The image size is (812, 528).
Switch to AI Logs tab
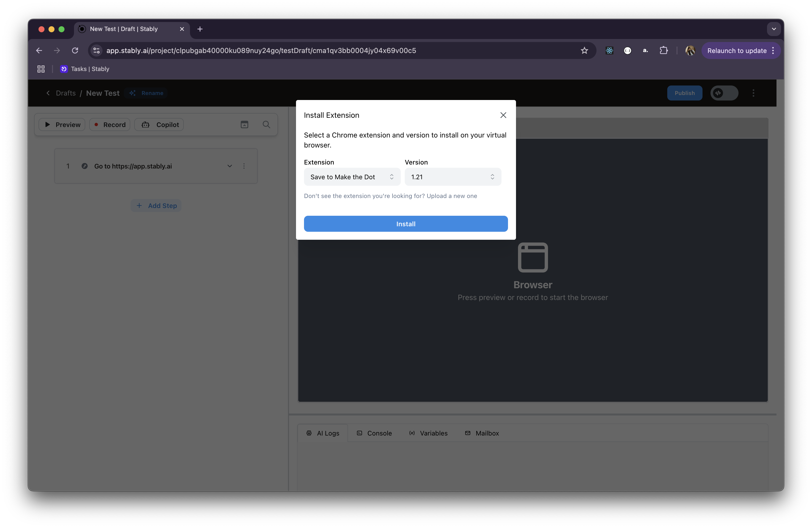click(323, 433)
